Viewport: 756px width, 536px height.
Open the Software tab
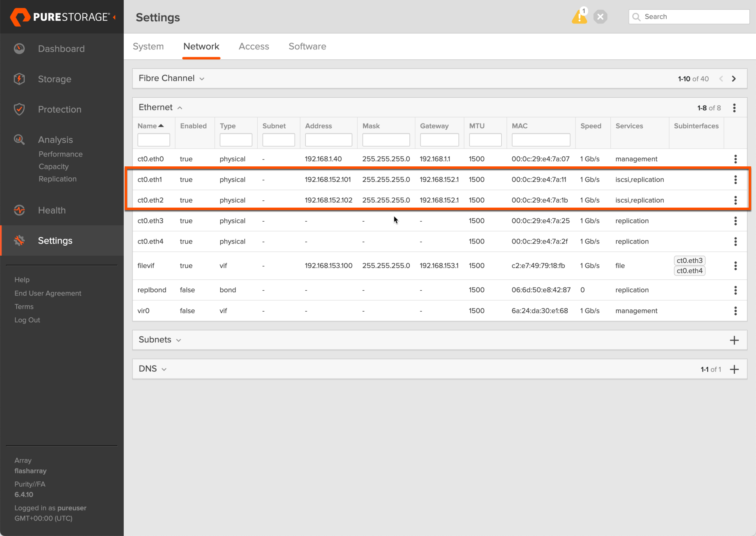307,46
